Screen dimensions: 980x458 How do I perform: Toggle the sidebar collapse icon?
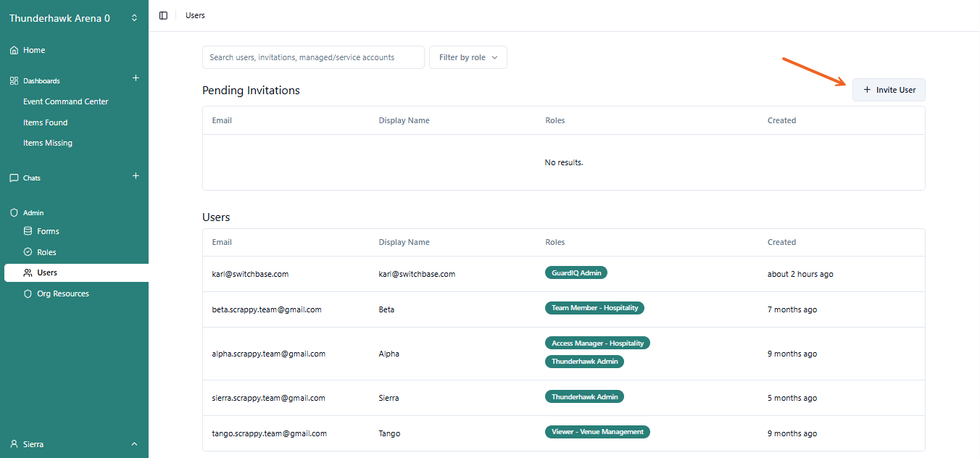pyautogui.click(x=163, y=15)
